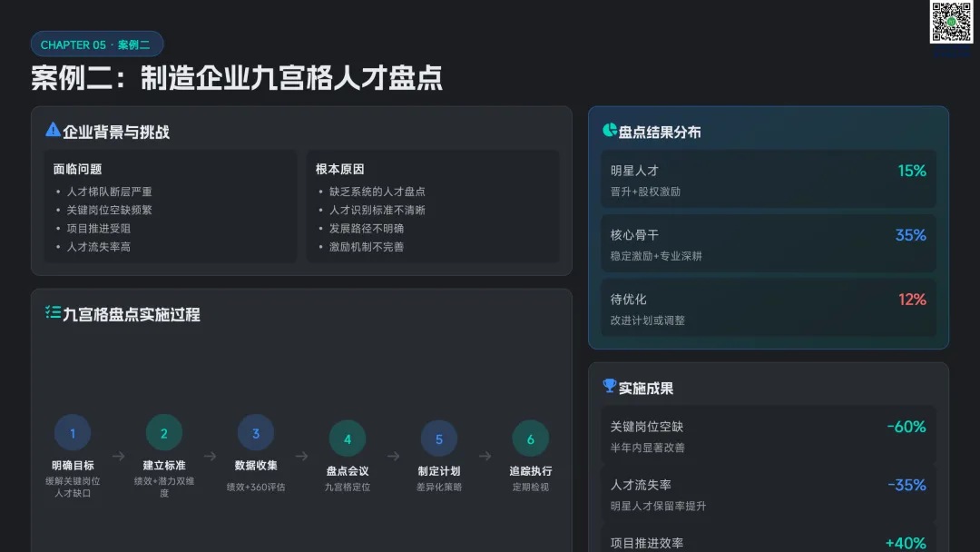Click the 绩效+潜力双维度 step description

click(163, 487)
